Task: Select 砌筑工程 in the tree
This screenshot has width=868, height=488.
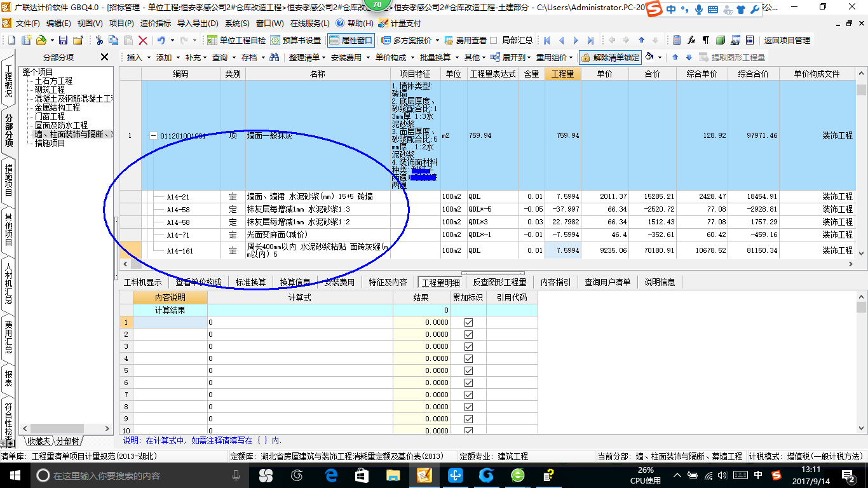Action: pos(50,90)
